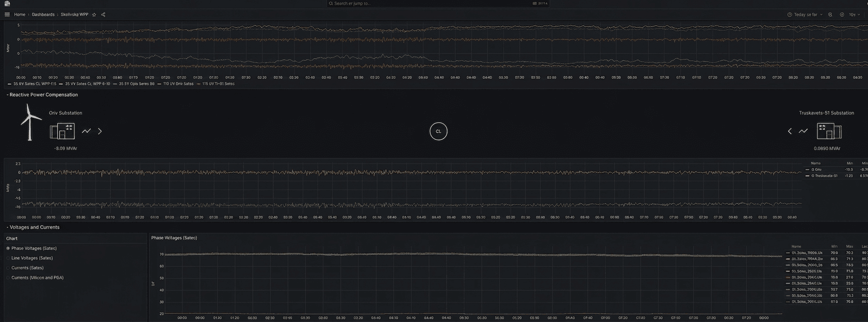Select Line Voltages (Satec) radio option
Screen dimensions: 868x322
pyautogui.click(x=29, y=258)
